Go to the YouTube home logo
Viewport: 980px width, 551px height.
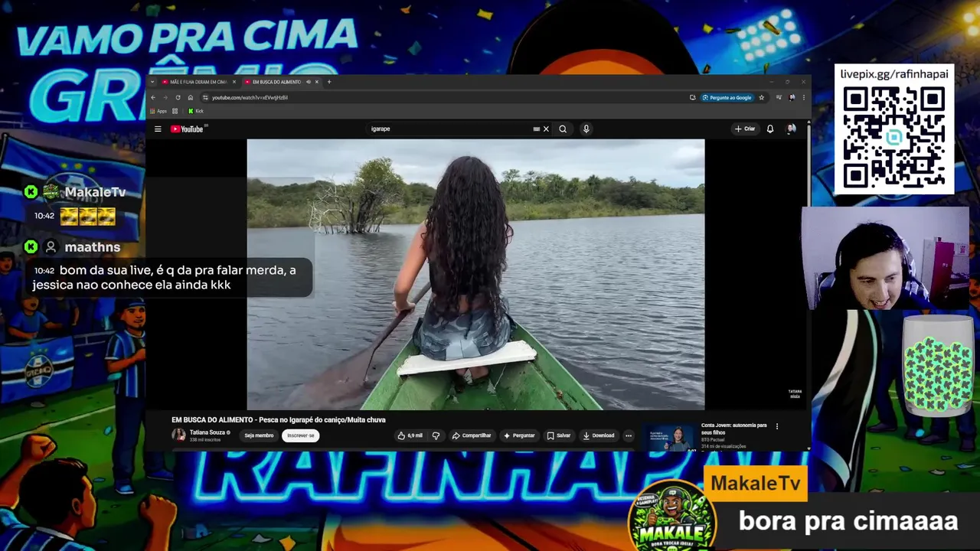point(187,129)
